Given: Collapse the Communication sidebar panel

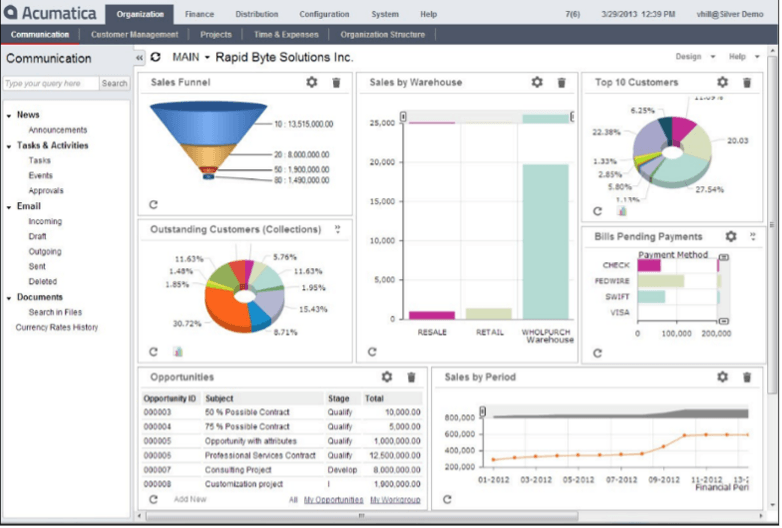Looking at the screenshot, I should [139, 58].
